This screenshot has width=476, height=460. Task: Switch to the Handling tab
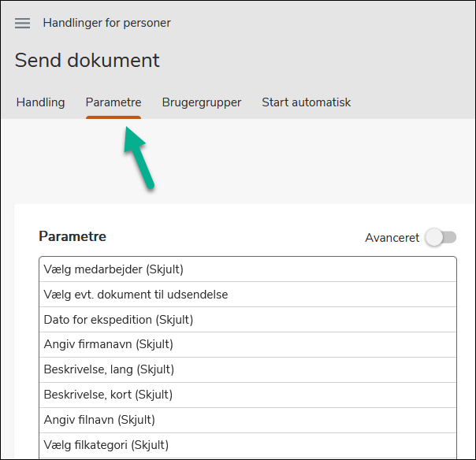pyautogui.click(x=40, y=102)
